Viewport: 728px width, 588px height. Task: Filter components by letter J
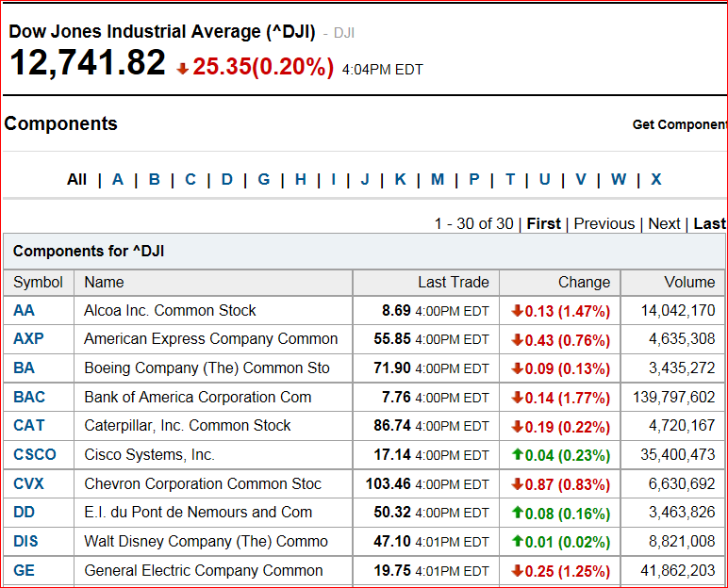point(365,179)
